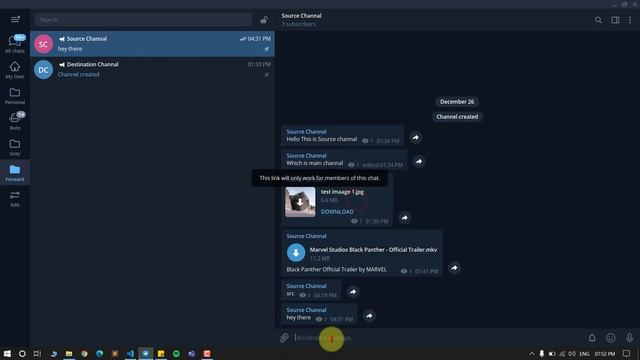Click the DC avatar in the chat list
Viewport: 640px width, 360px height.
point(43,70)
